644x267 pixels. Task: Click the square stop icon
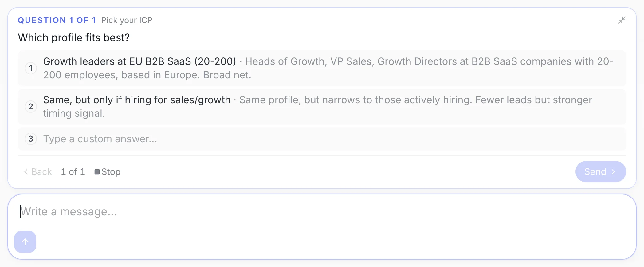coord(97,172)
